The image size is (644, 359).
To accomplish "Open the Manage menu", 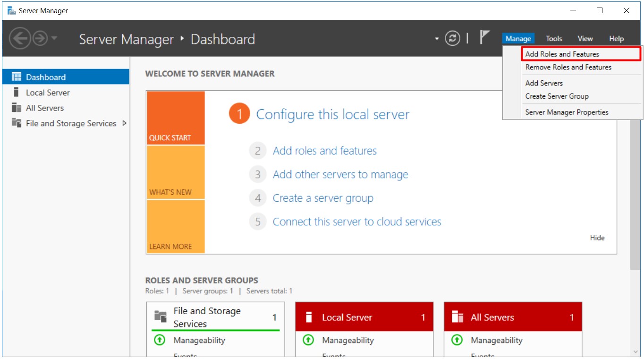I will (x=518, y=39).
